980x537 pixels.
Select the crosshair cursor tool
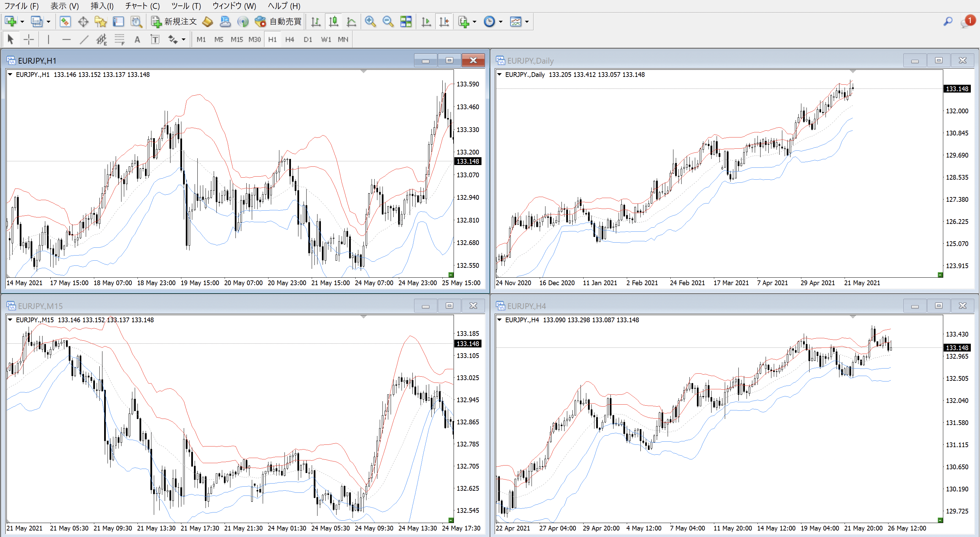coord(29,39)
